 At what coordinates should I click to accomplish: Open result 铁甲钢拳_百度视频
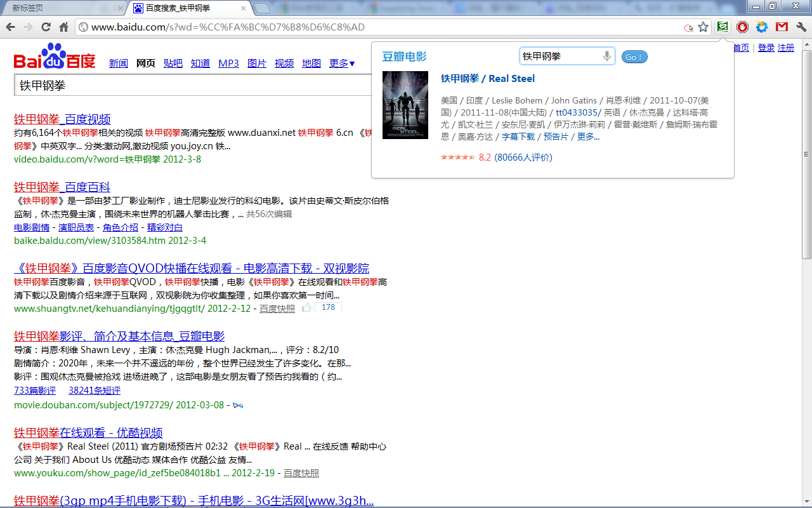(62, 119)
